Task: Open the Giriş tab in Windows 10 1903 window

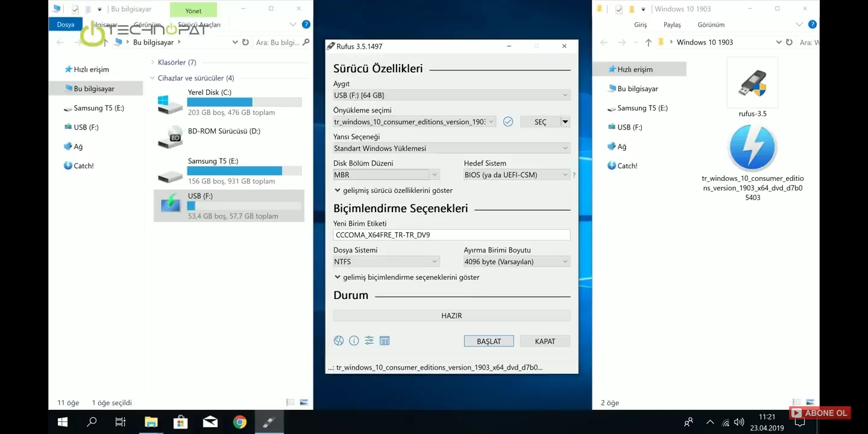Action: pos(640,25)
